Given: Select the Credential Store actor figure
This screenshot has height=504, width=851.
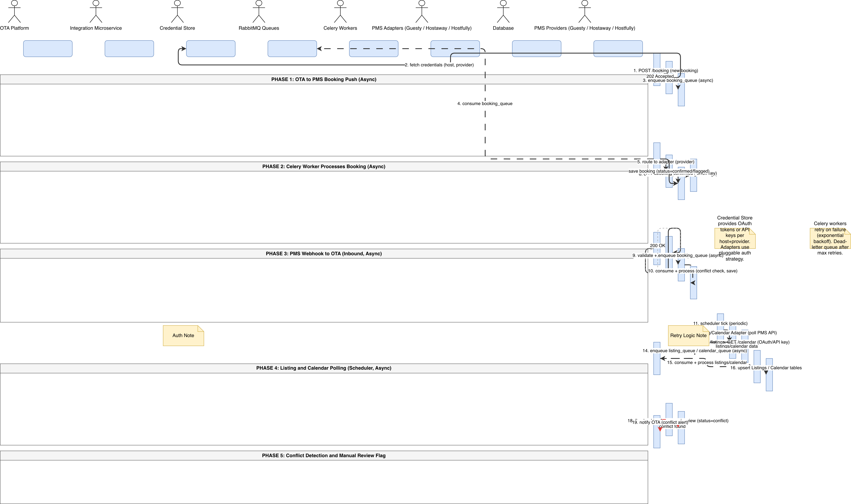Looking at the screenshot, I should coord(177,12).
